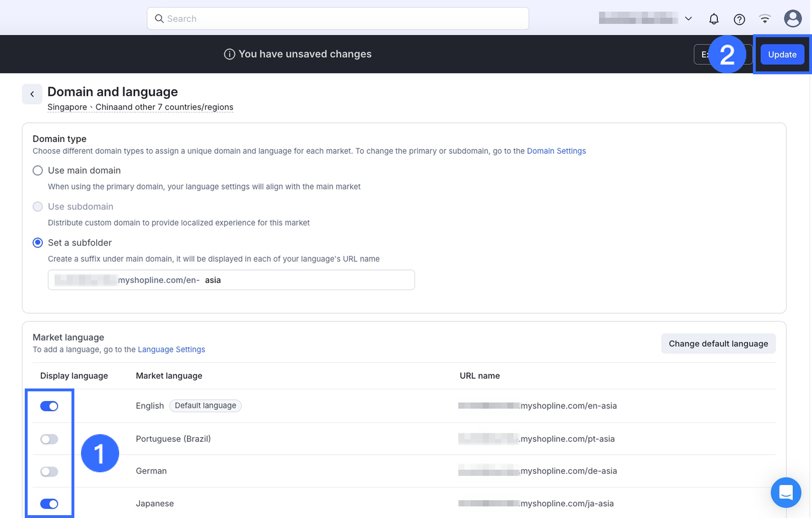Viewport: 812px width, 518px height.
Task: Click the back arrow beside Domain and language
Action: (32, 94)
